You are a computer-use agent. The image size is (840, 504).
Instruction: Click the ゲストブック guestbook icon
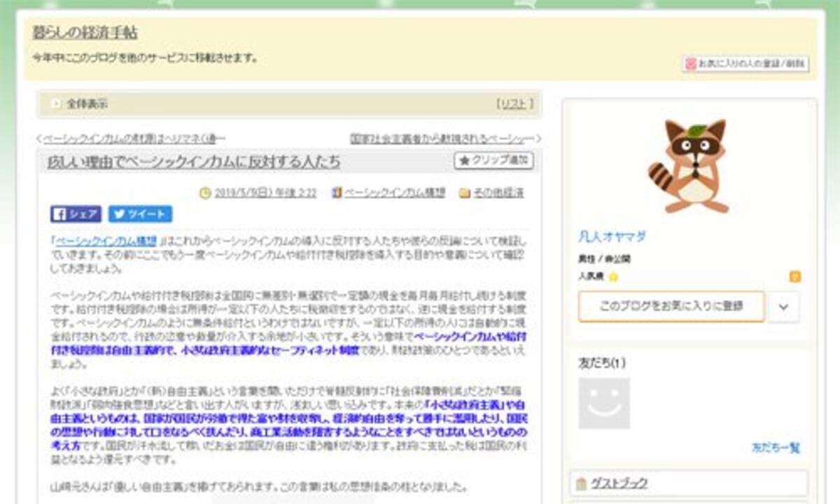(581, 484)
